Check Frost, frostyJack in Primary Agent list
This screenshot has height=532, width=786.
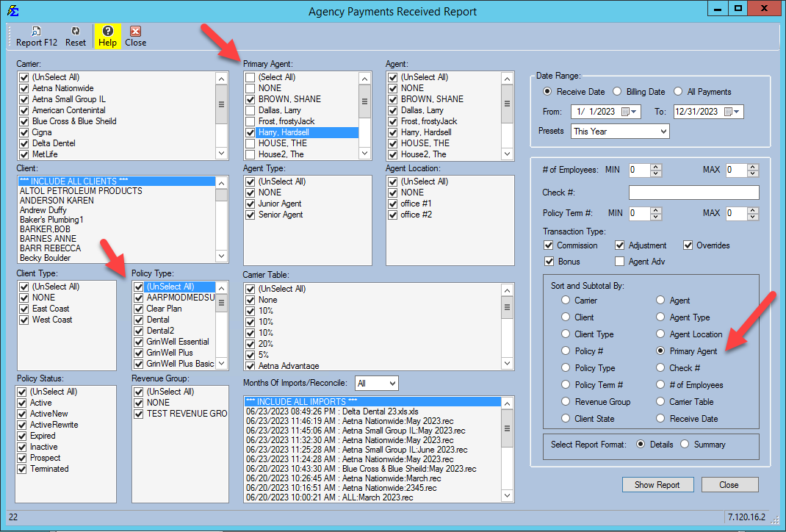[x=250, y=121]
